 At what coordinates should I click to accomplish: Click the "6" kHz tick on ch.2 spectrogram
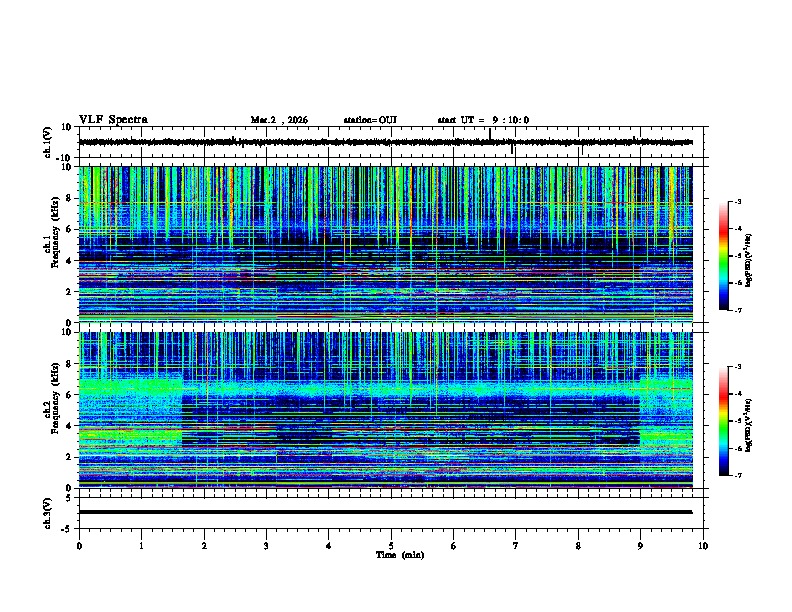(x=70, y=395)
